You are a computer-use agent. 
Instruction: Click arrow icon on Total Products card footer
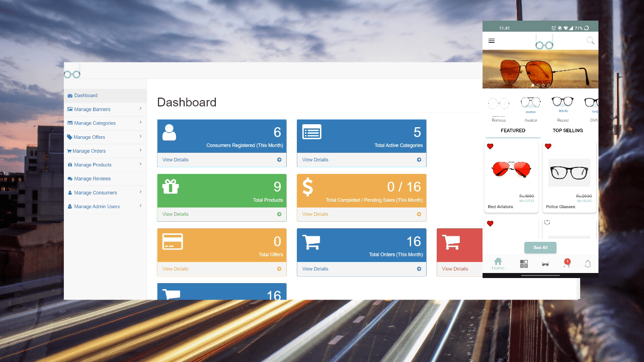[279, 214]
